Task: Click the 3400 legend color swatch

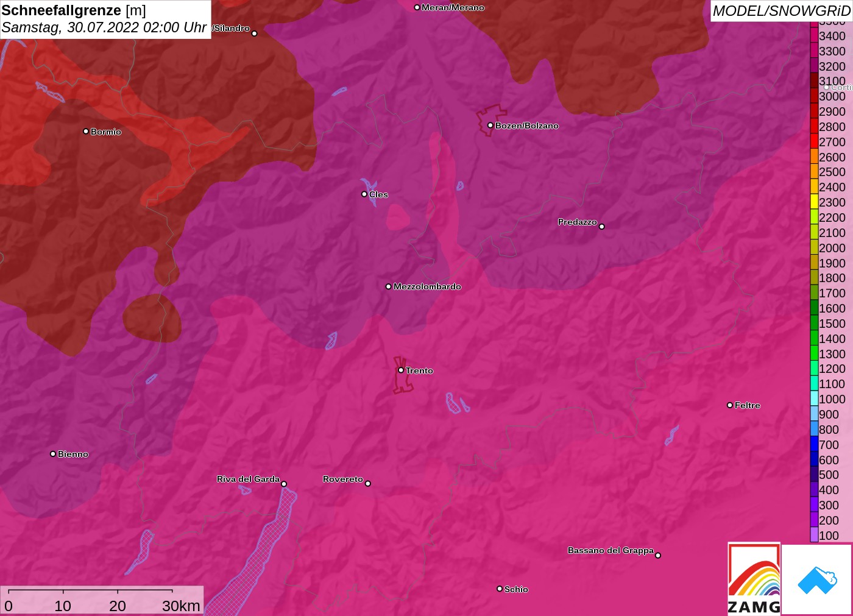Action: (x=814, y=35)
